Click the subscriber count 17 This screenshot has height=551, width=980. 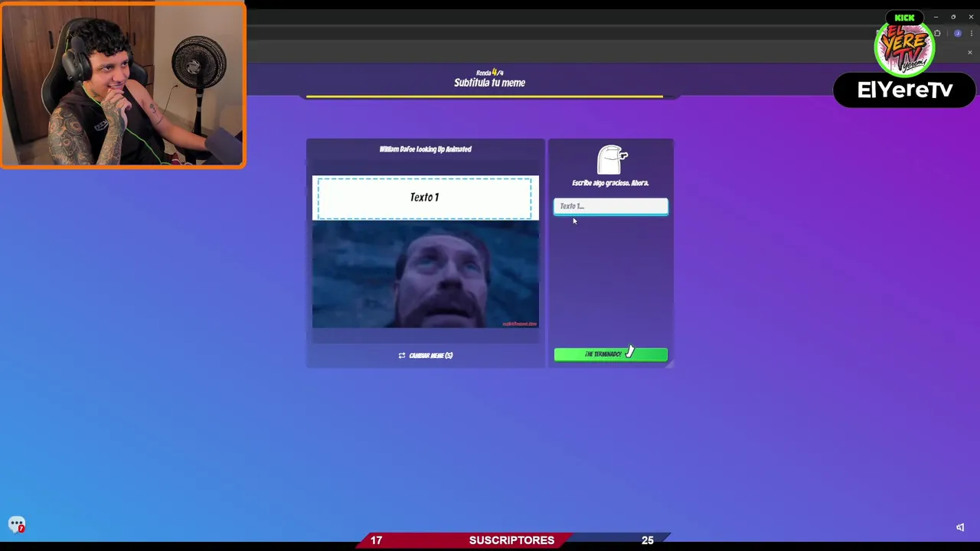(376, 540)
